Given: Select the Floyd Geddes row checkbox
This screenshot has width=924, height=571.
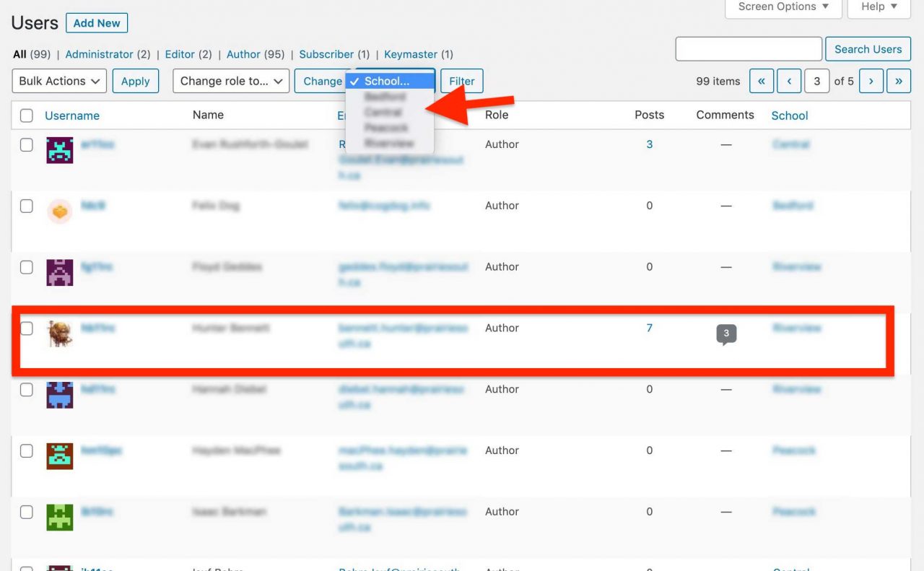Looking at the screenshot, I should tap(27, 267).
